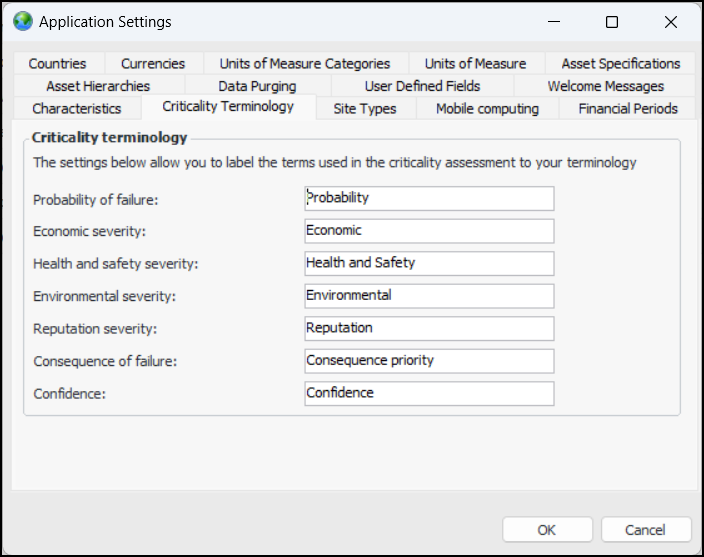The height and width of the screenshot is (557, 704).
Task: Click the Health and safety severity field
Action: coord(429,263)
